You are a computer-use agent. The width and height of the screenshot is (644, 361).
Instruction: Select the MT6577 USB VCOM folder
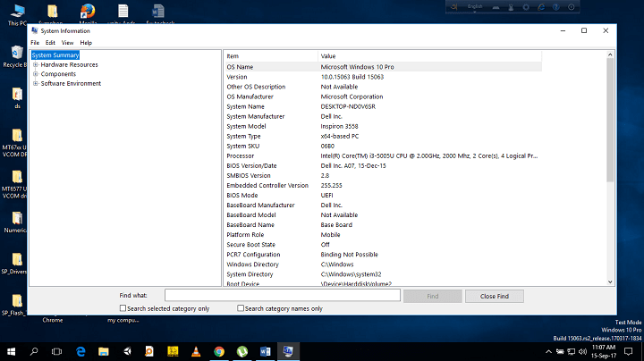tap(15, 185)
